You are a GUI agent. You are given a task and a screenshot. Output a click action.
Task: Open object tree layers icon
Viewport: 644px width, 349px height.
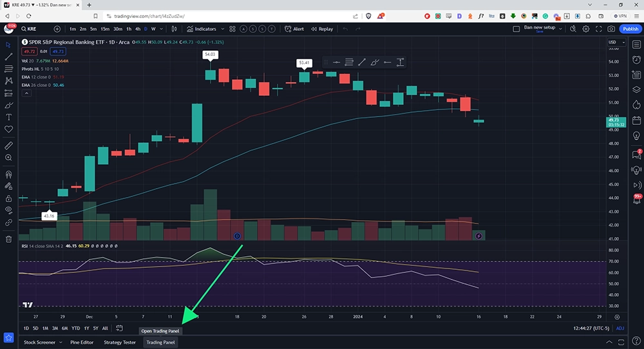coord(636,90)
